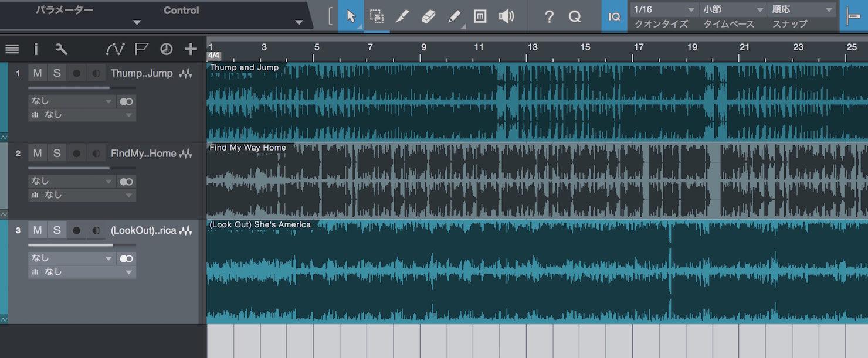
Task: Open the 小節 timebase dropdown
Action: pos(733,9)
